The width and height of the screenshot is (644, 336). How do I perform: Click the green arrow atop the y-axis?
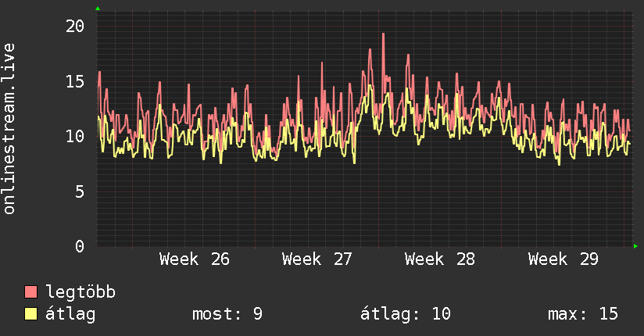[x=98, y=9]
